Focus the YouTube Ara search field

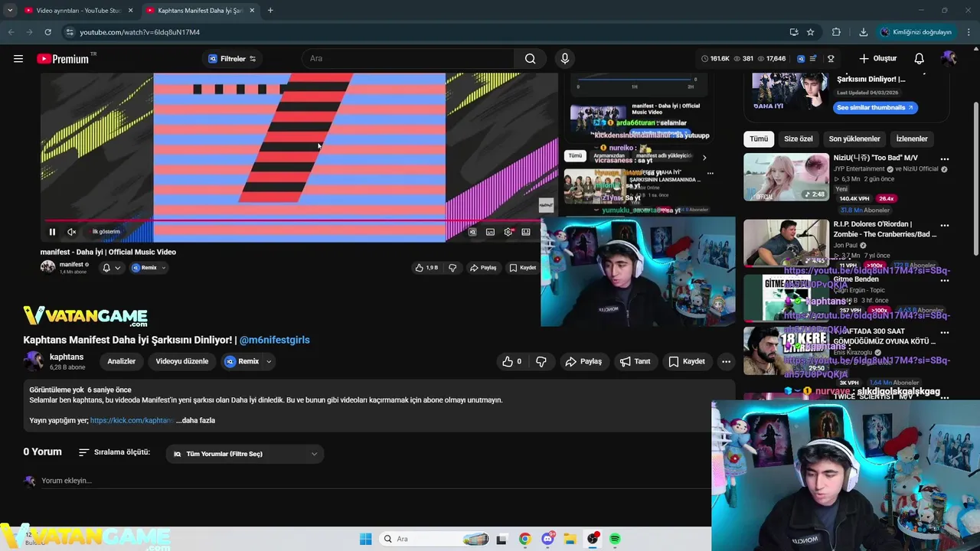(x=410, y=59)
